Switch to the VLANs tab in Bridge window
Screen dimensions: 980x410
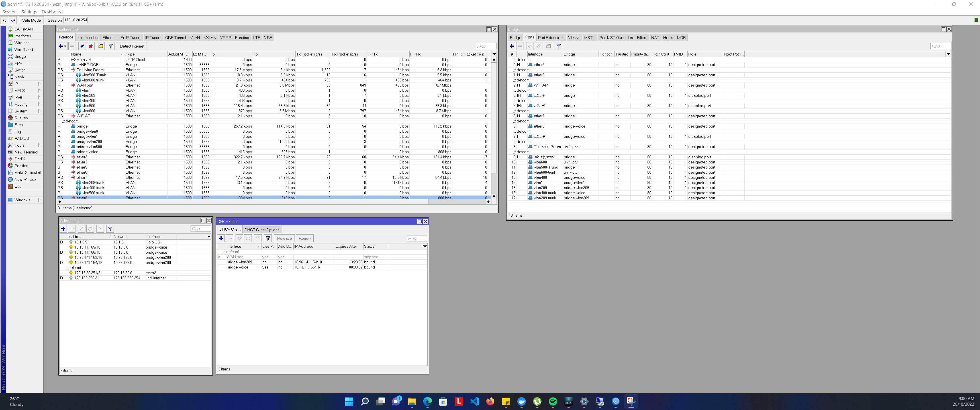tap(574, 38)
